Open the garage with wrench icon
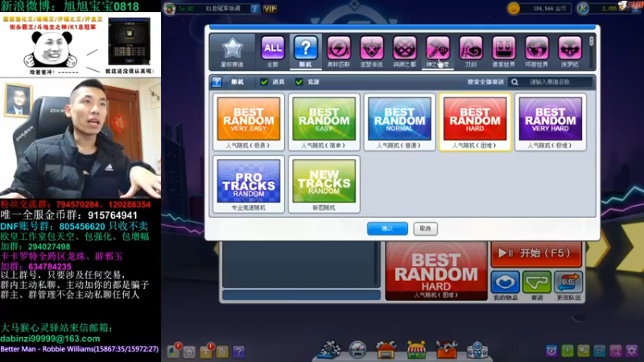 (386, 350)
